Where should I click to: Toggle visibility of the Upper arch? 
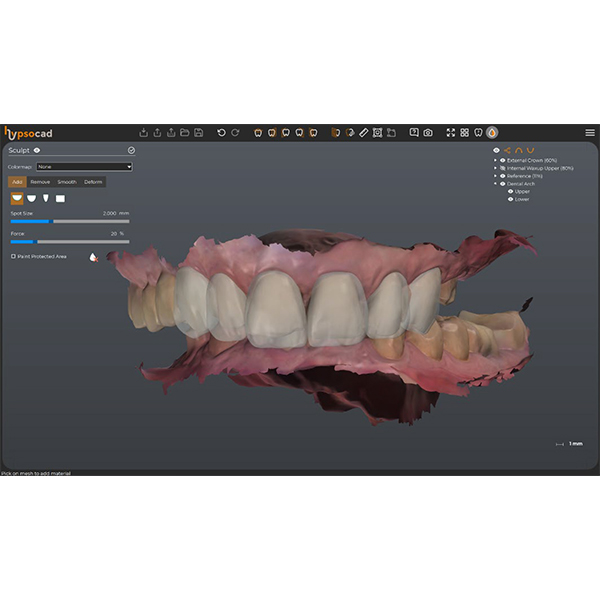(510, 191)
